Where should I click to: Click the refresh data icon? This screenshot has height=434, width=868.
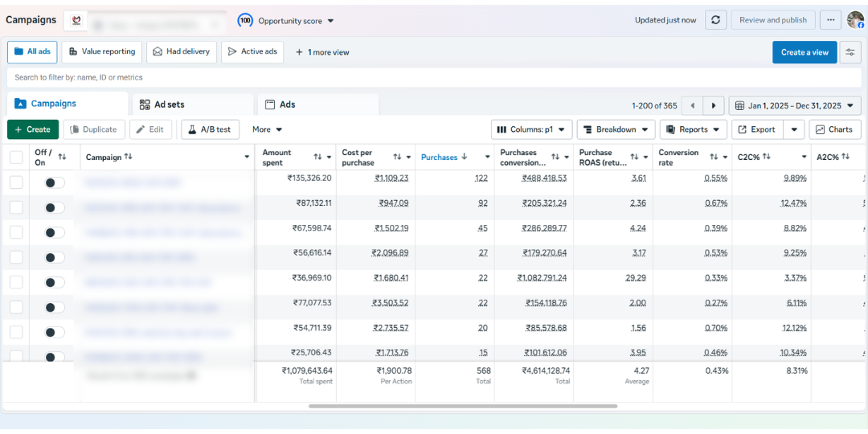716,20
